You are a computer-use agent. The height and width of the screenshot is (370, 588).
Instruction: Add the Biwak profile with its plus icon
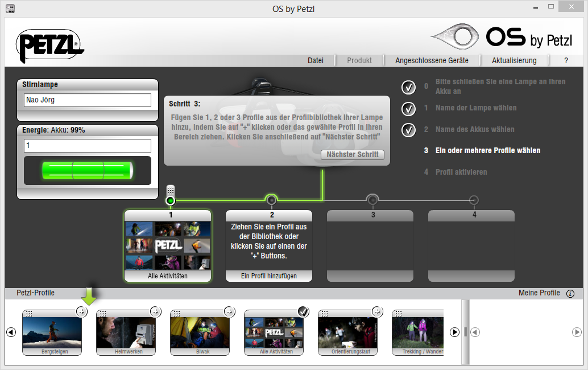coord(229,311)
